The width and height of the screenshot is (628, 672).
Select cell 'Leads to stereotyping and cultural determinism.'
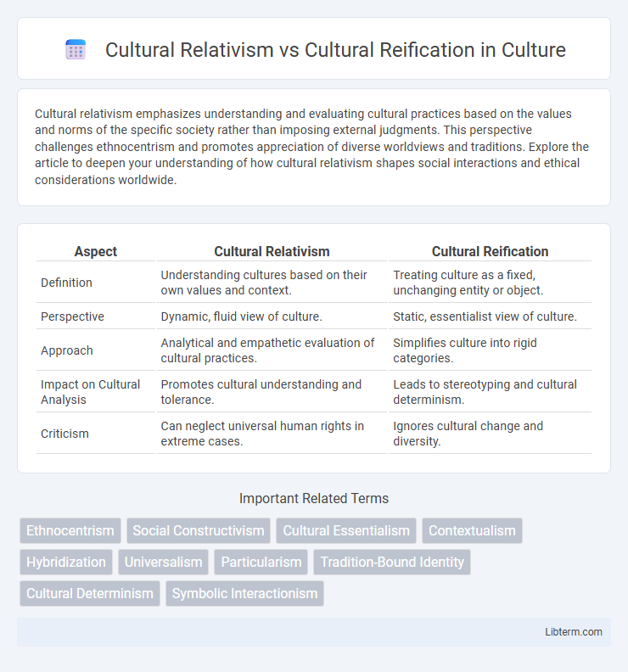tap(490, 392)
